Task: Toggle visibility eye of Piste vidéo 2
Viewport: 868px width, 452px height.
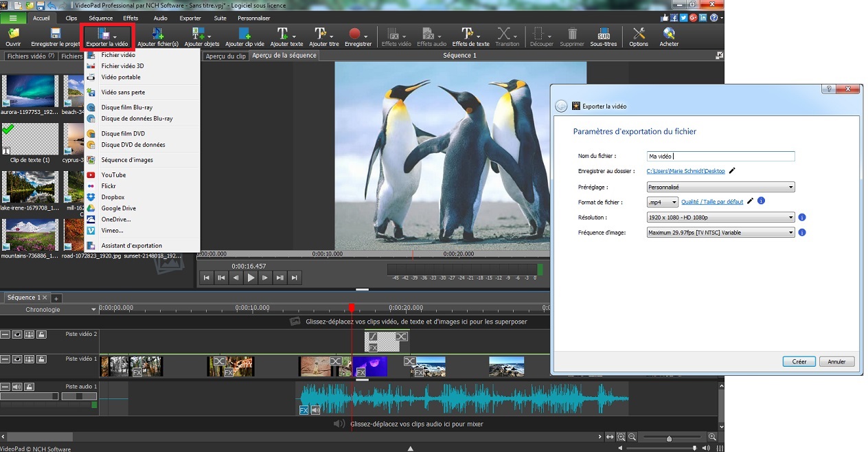Action: 17,335
